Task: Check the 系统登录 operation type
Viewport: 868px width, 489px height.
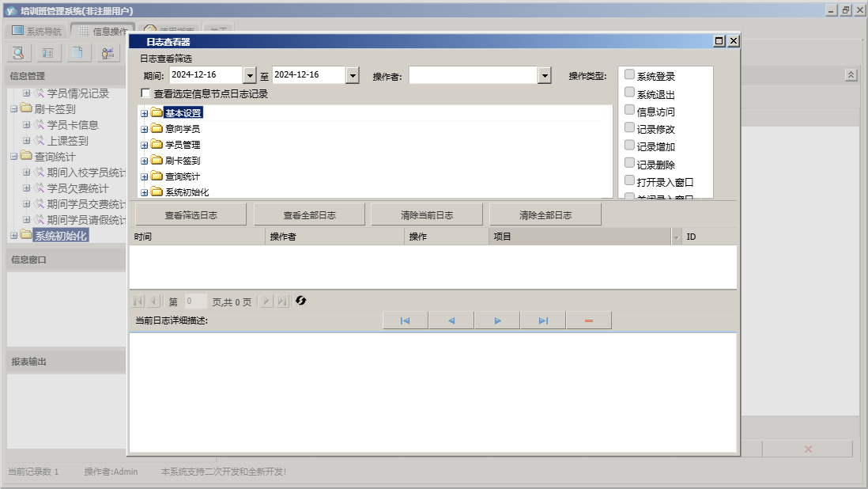Action: coord(629,74)
